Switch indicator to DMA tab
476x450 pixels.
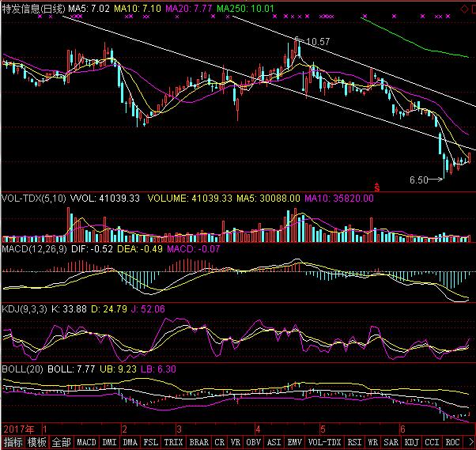click(130, 442)
